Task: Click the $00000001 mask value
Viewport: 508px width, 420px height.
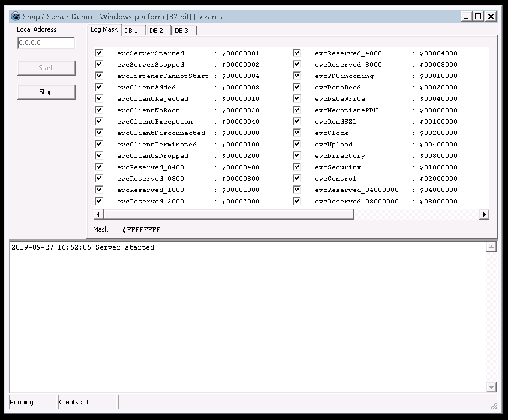Action: (241, 53)
